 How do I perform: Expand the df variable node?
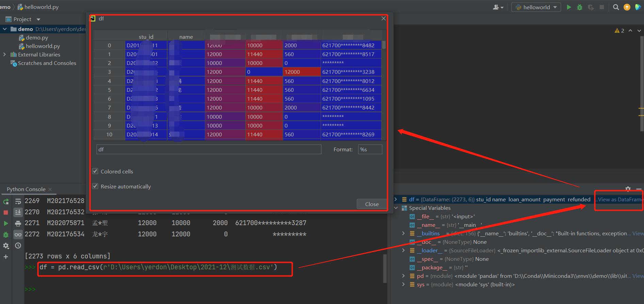point(396,199)
